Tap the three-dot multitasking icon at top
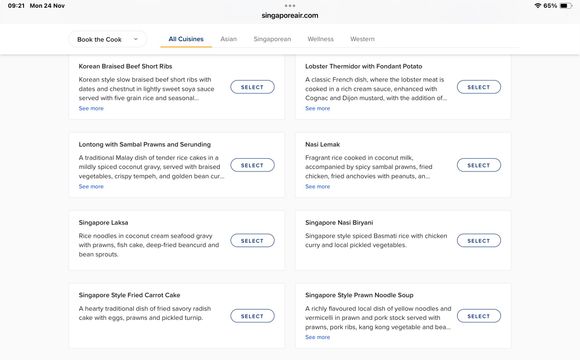 tap(290, 6)
